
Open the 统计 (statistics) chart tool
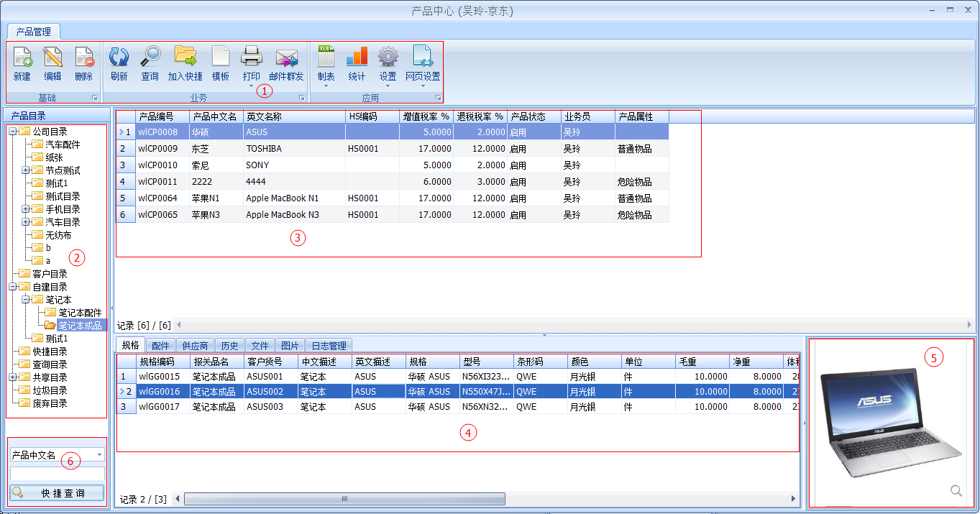click(x=357, y=57)
